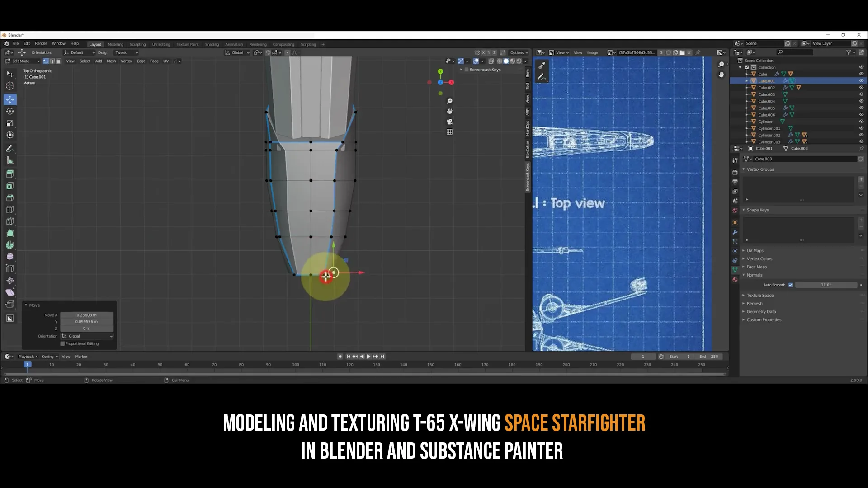868x488 pixels.
Task: Enable Proportional Editing checkbox in Move panel
Action: point(63,344)
